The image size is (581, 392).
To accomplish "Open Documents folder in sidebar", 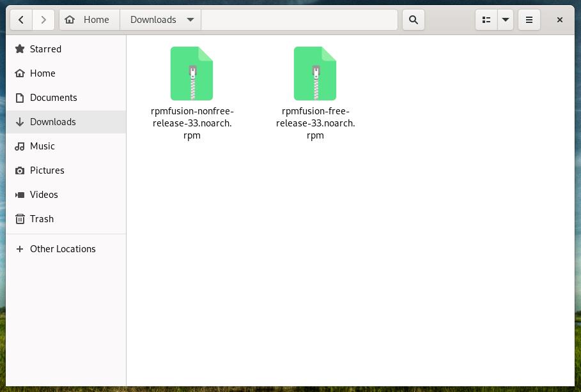I will coord(53,98).
